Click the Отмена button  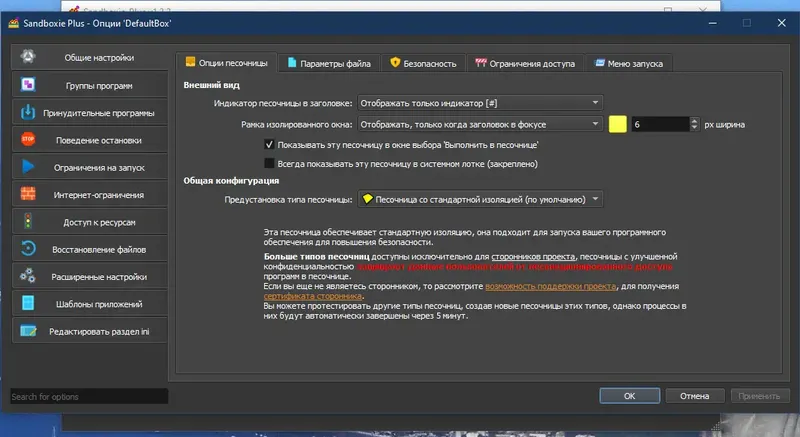694,396
